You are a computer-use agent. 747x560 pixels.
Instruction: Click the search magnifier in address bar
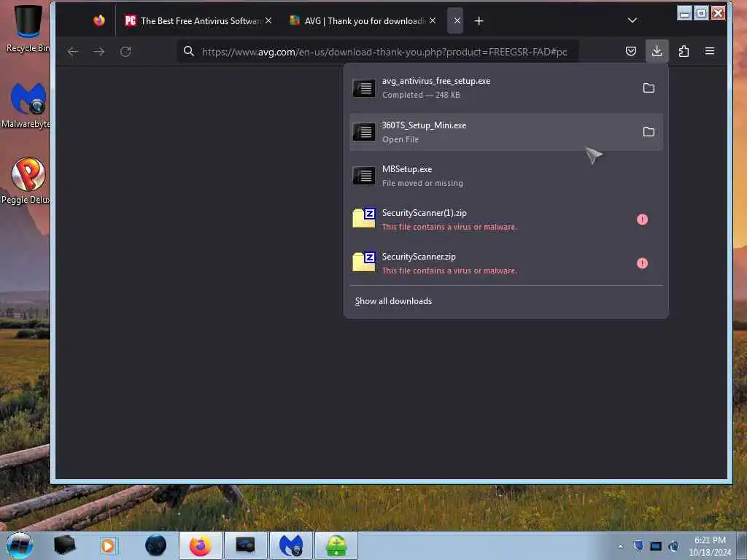(189, 51)
